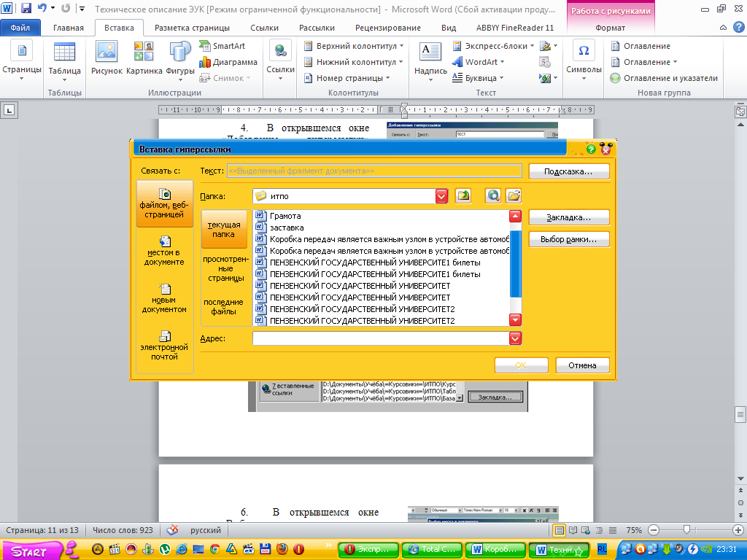Click the Browse the Web icon in dialog
Image resolution: width=747 pixels, height=560 pixels.
[493, 195]
